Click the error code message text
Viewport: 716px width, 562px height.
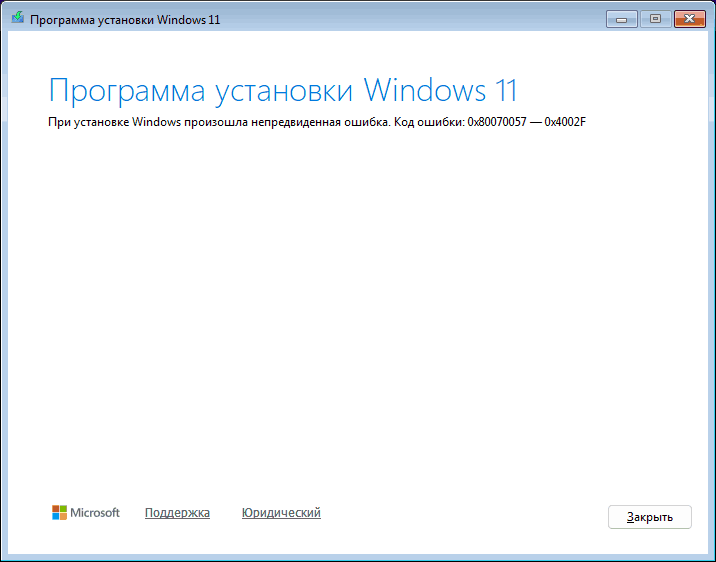317,122
